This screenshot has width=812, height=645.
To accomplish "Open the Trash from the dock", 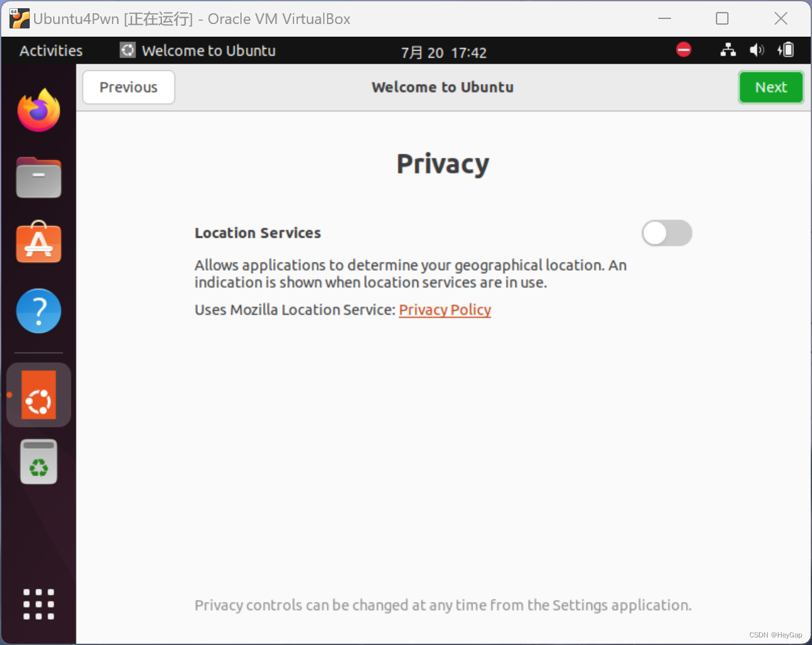I will tap(39, 461).
